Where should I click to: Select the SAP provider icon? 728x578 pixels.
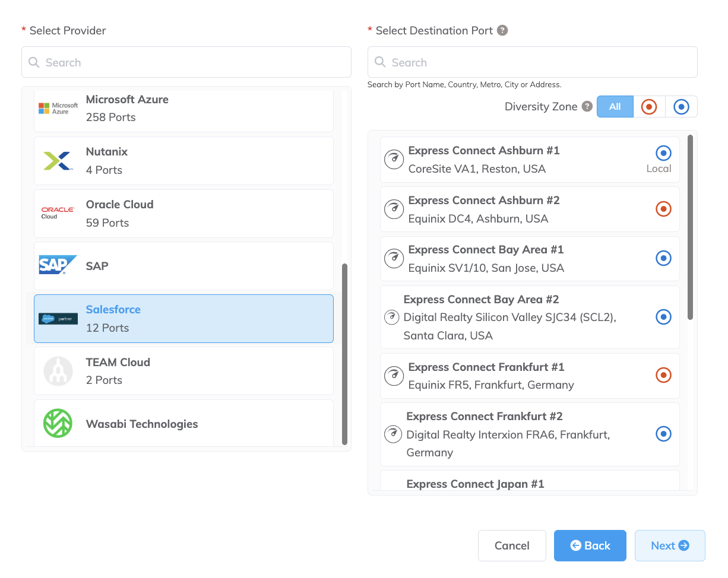pos(58,265)
